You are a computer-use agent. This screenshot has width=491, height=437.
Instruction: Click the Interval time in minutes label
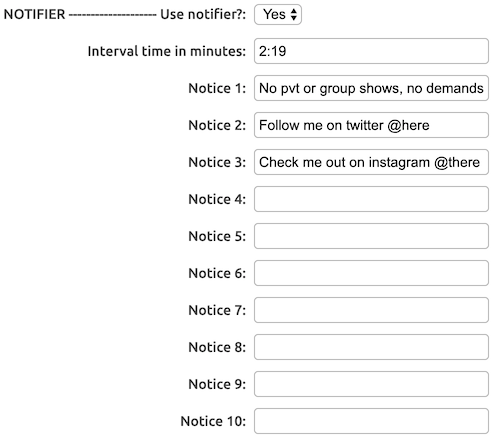(x=167, y=51)
